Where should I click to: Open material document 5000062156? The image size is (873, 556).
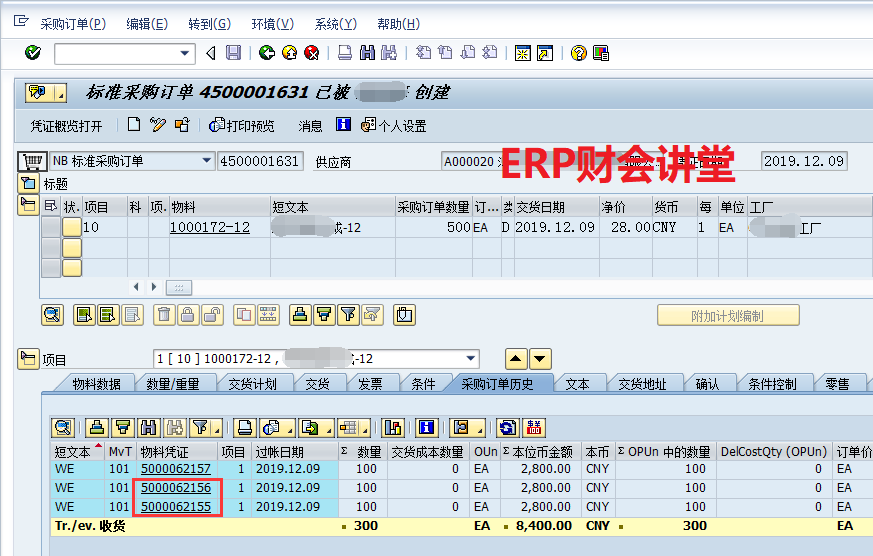(175, 488)
